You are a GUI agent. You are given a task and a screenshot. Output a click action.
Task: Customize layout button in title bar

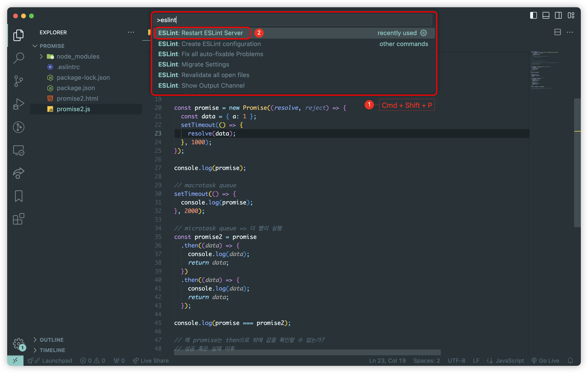[571, 16]
